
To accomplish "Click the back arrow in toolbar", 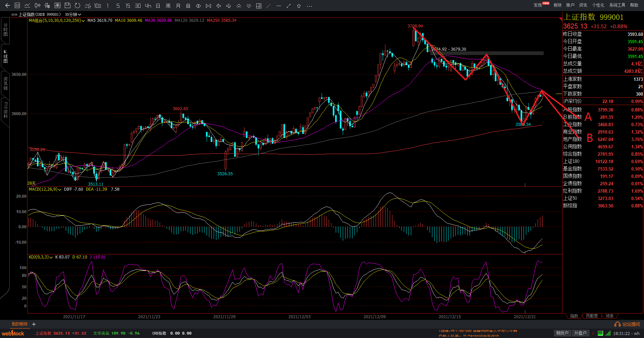I will pos(7,6).
